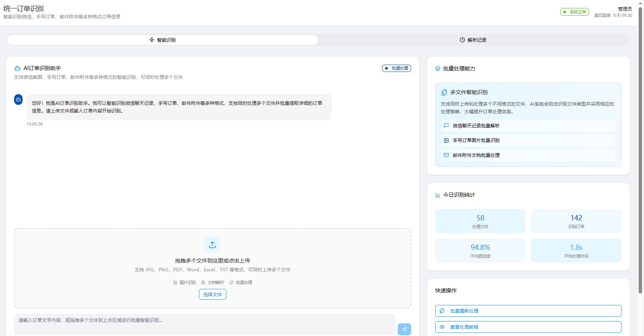Click the chat bubble icon beside 微信聊天记录批量解析

pos(446,126)
